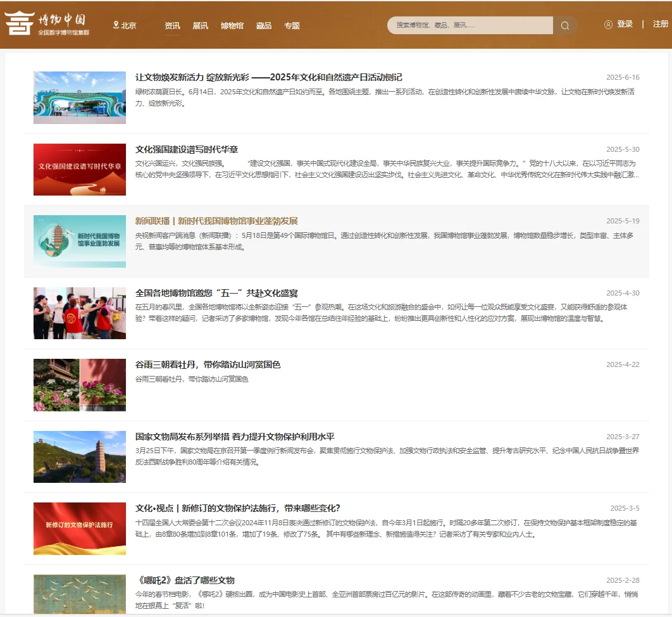Viewport: 672px width, 617px height.
Task: Open the 藏品 navigation tab
Action: pos(264,26)
